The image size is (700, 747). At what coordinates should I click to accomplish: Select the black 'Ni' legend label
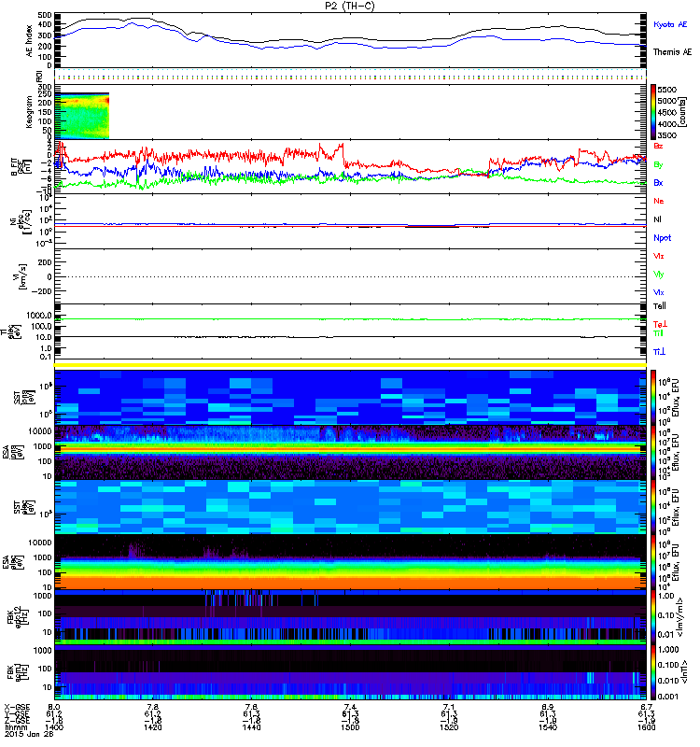tap(658, 219)
